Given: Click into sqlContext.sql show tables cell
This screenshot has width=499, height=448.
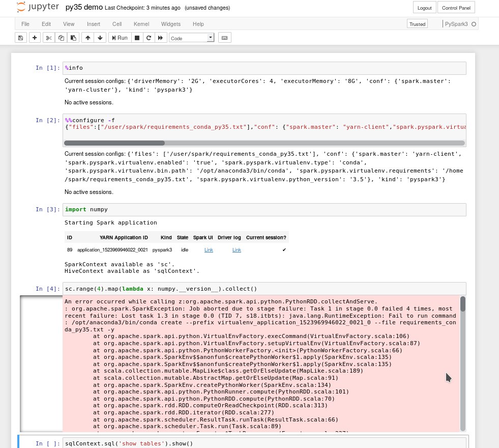Looking at the screenshot, I should point(265,443).
